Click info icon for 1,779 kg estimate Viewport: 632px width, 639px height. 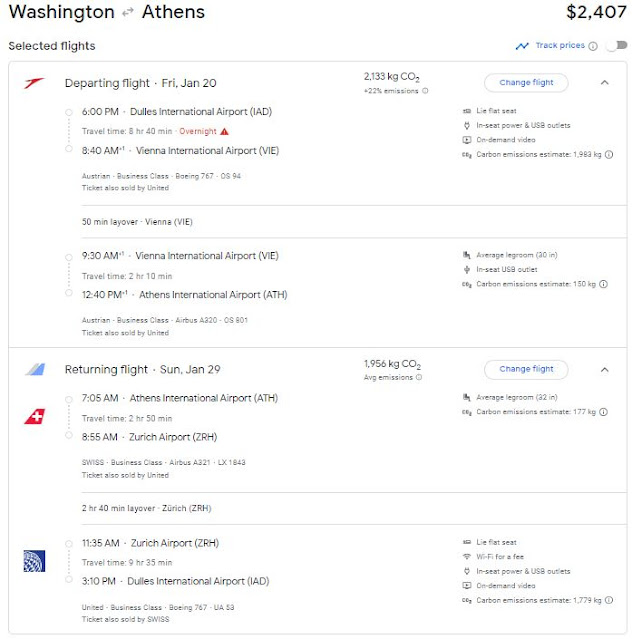[608, 600]
